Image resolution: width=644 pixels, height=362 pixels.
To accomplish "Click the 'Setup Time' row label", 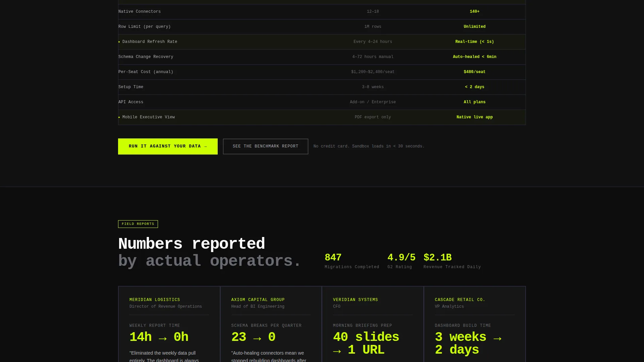I will [131, 87].
